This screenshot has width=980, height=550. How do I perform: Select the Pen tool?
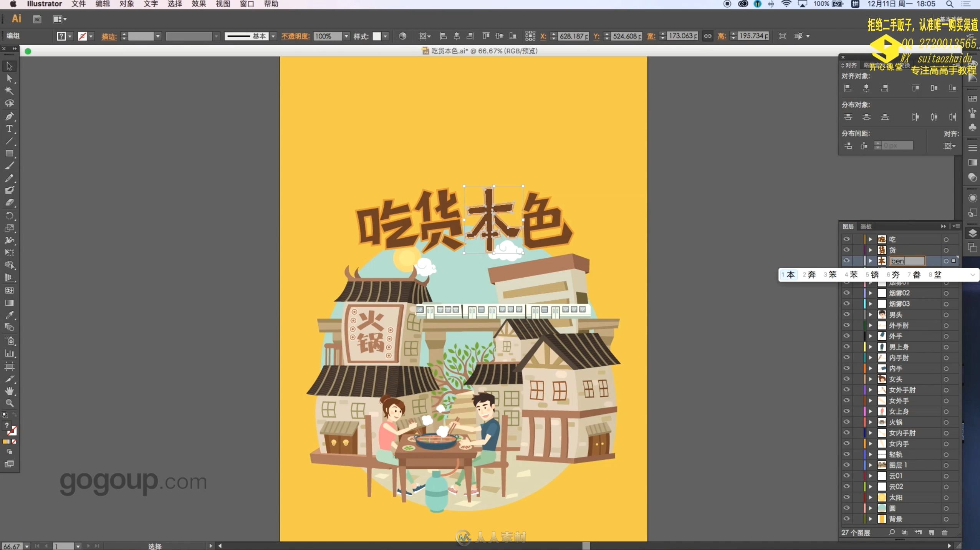(9, 116)
